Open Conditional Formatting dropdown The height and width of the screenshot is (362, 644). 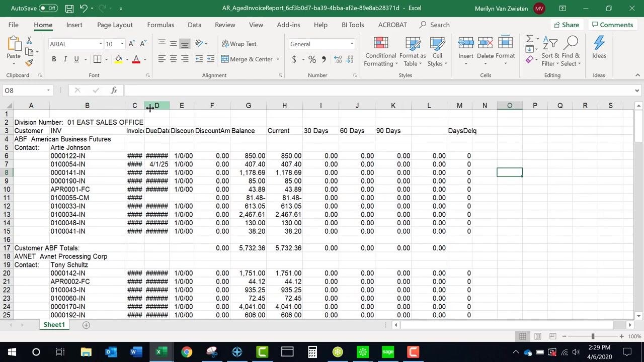[x=381, y=51]
